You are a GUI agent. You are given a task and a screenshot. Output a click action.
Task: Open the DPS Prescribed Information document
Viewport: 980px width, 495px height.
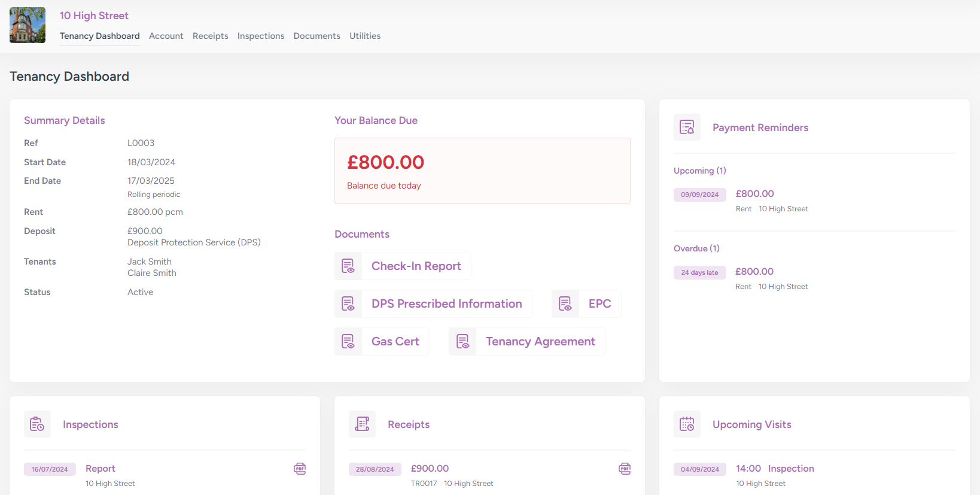446,303
